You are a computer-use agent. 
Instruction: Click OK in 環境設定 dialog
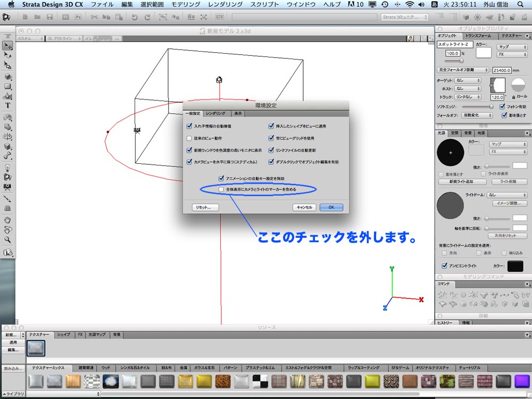click(x=331, y=207)
